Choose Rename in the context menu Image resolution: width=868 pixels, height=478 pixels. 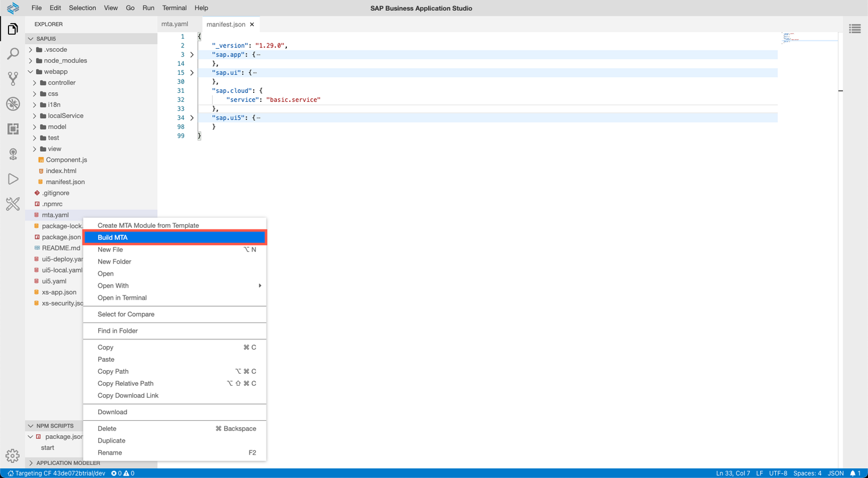tap(175, 453)
